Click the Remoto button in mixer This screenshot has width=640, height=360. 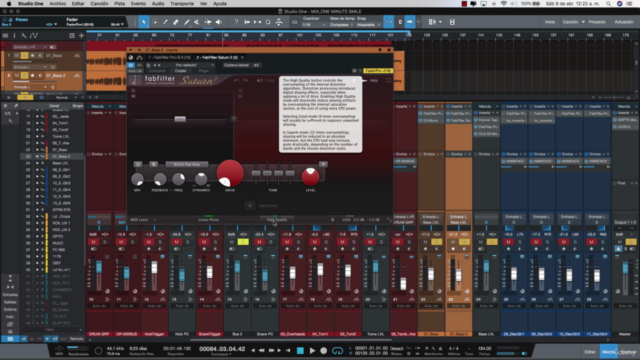click(x=77, y=339)
